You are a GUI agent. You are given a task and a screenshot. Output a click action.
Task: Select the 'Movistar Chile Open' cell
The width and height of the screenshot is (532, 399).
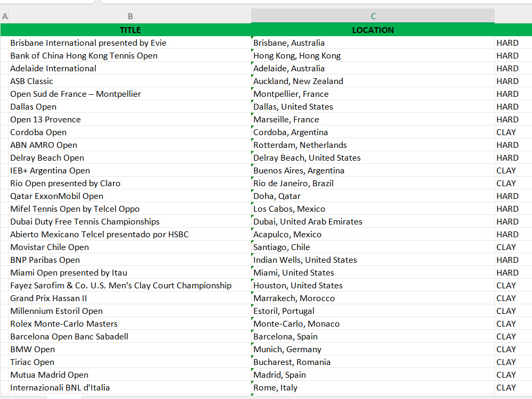[130, 247]
